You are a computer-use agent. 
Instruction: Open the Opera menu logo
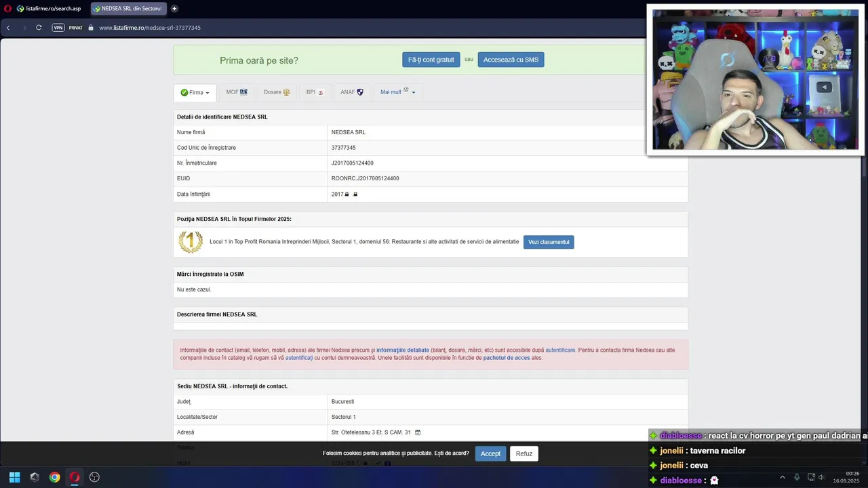click(x=7, y=9)
